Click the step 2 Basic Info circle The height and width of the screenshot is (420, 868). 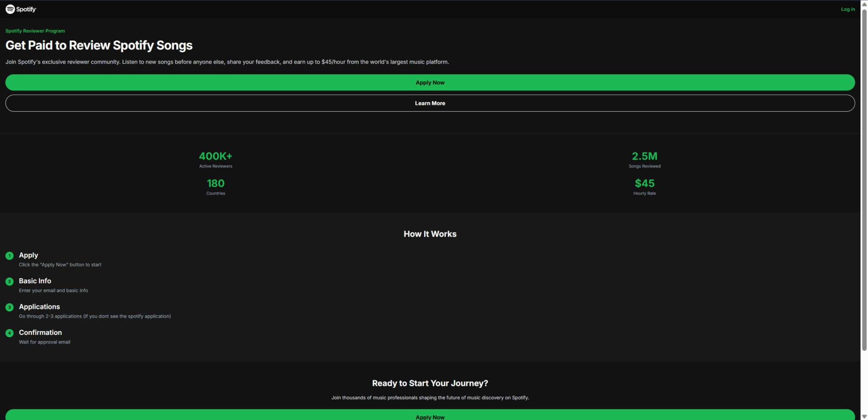pyautogui.click(x=9, y=281)
